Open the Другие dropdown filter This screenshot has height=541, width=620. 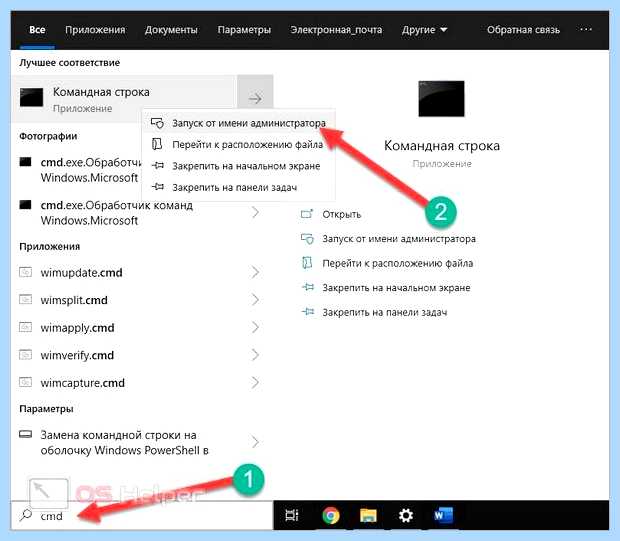[424, 30]
